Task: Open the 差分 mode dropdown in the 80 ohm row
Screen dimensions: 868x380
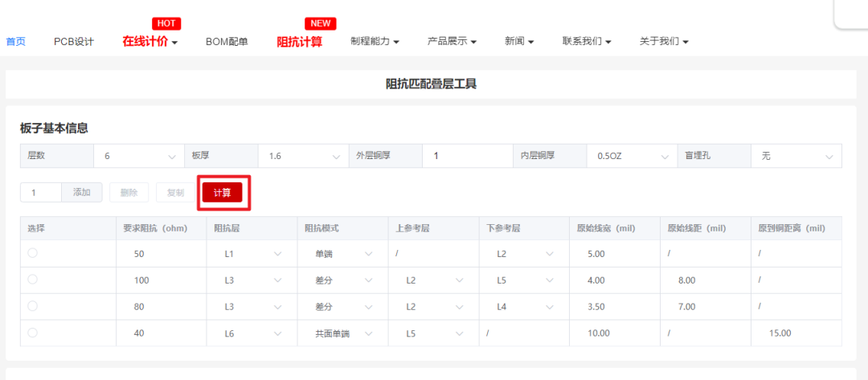Action: point(343,306)
